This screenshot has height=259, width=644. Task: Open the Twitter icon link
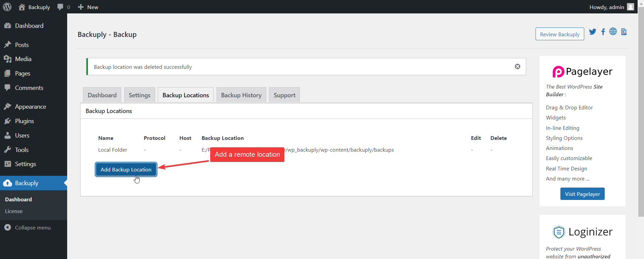[593, 32]
